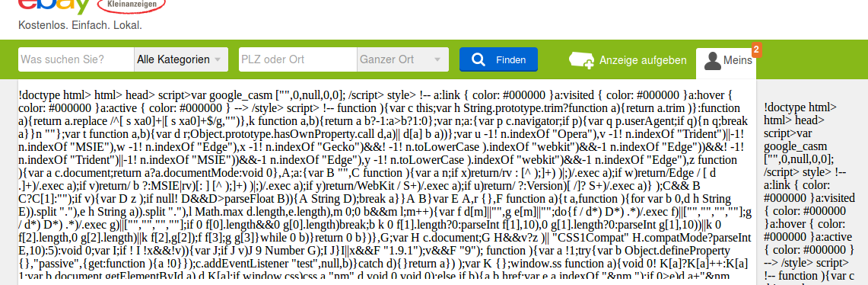Open the orange notification badge showing 2
This screenshot has height=285, width=868.
(757, 50)
